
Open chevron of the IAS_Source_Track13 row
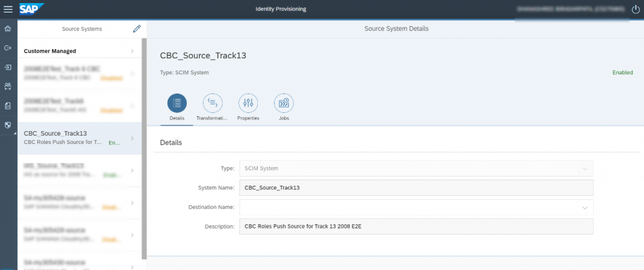132,170
